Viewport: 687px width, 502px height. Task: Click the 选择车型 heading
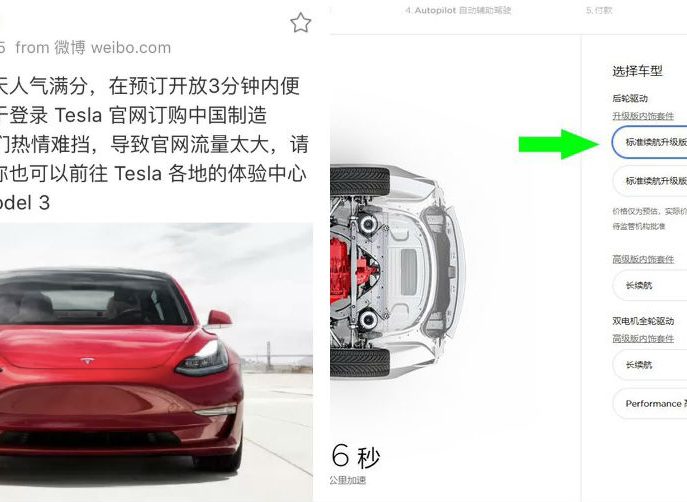[637, 71]
